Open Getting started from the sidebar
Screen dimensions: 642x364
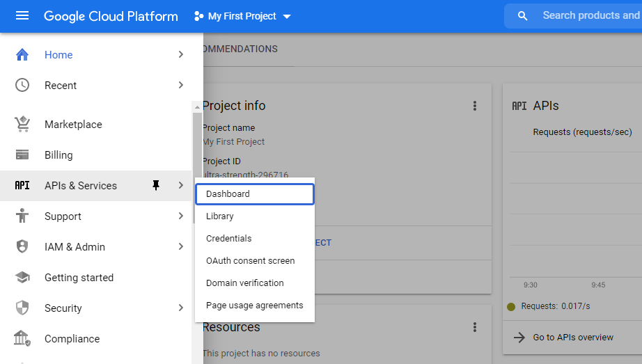click(79, 278)
